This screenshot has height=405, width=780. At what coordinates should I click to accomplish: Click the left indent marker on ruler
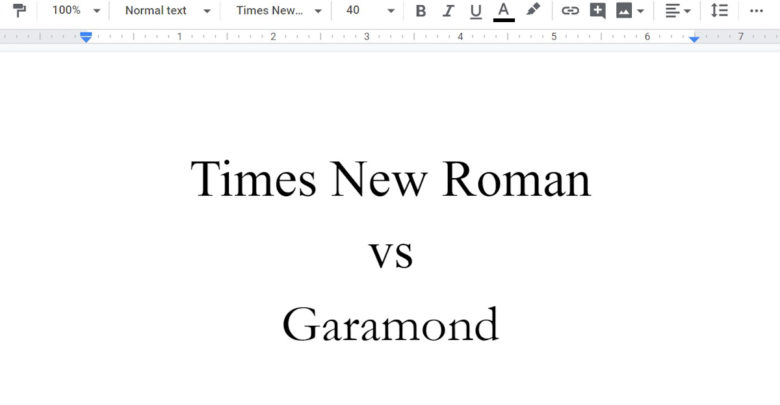coord(86,37)
